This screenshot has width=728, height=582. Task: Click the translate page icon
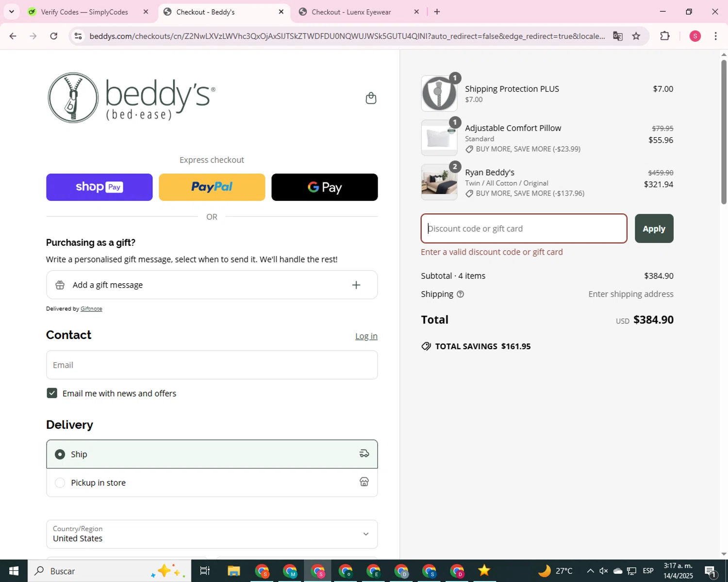(618, 36)
